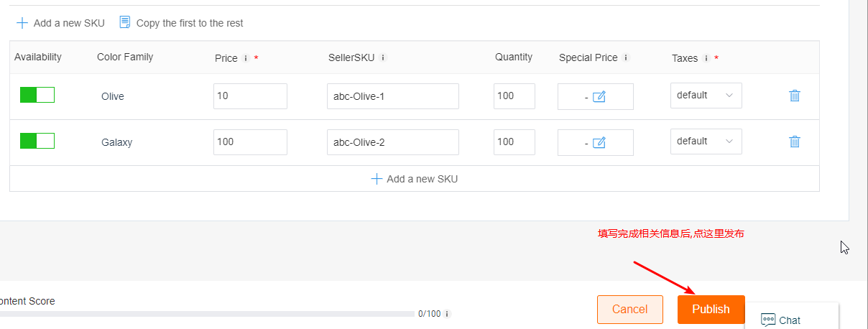The height and width of the screenshot is (329, 868).
Task: Click the plus icon beside top Add a new SKU
Action: tap(22, 23)
